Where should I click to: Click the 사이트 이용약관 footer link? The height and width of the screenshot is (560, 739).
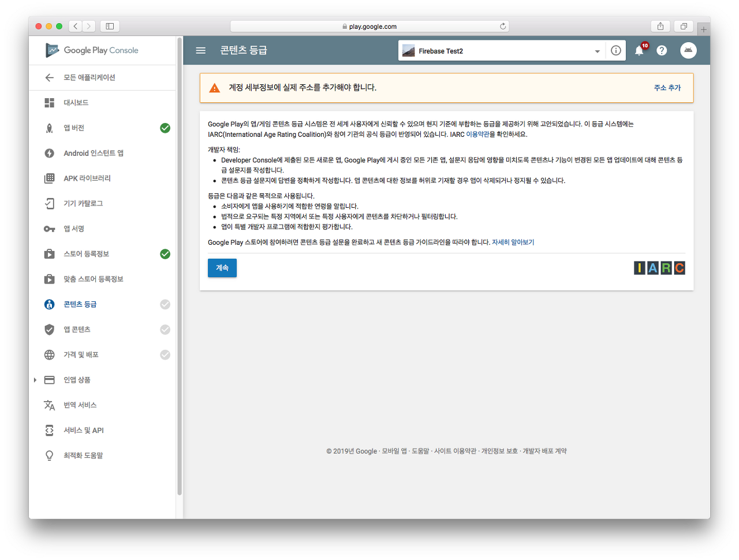[x=455, y=451]
